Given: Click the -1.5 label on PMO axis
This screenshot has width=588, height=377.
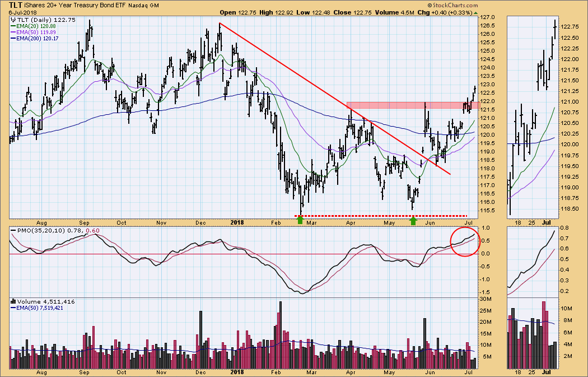Looking at the screenshot, I should click(486, 292).
